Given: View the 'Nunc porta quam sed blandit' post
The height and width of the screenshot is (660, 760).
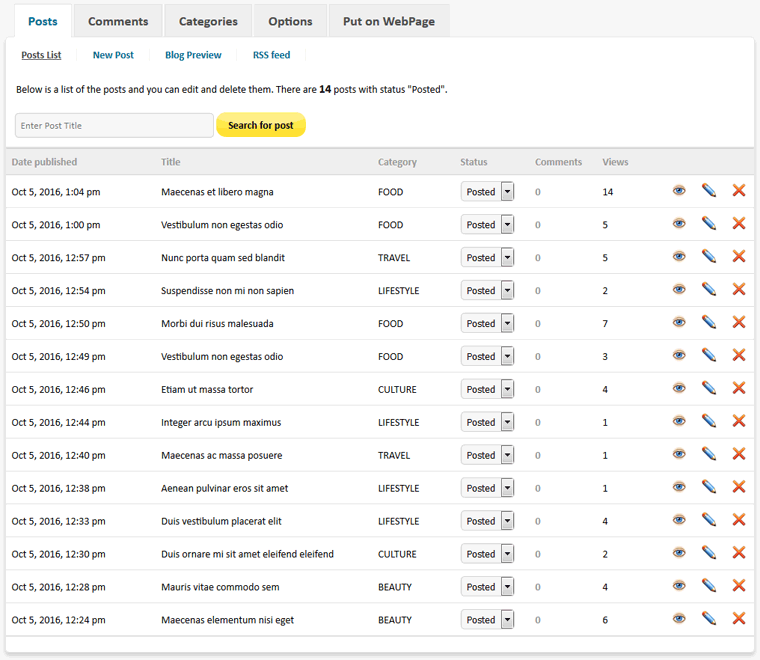Looking at the screenshot, I should point(679,256).
